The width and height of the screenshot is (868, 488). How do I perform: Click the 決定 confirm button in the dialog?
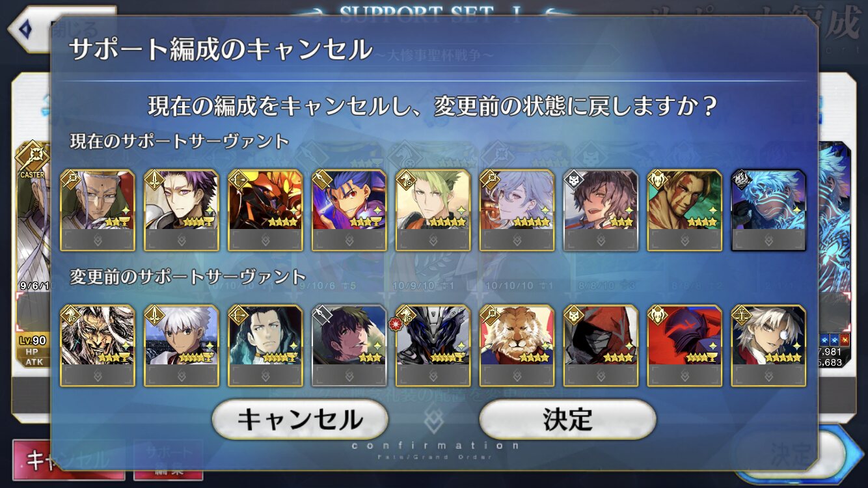tap(567, 420)
